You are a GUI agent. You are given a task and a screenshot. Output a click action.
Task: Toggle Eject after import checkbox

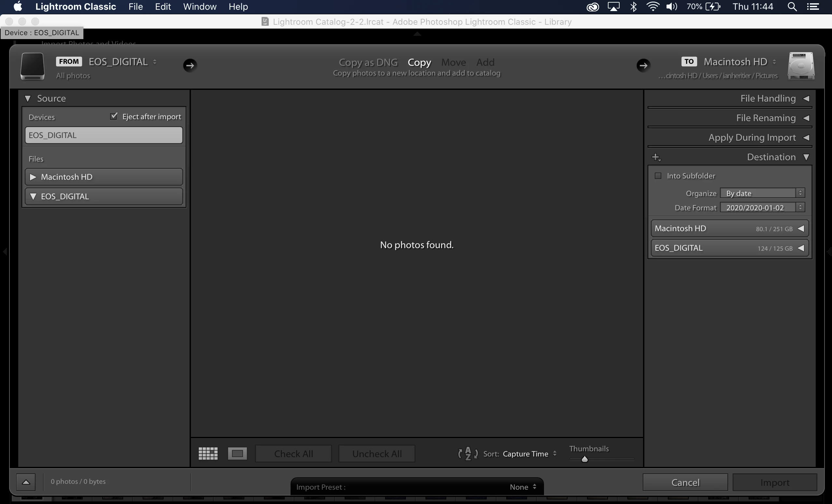tap(114, 117)
